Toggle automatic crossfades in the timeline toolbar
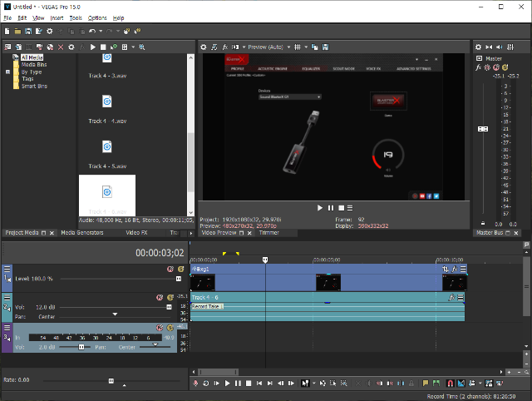 point(461,384)
